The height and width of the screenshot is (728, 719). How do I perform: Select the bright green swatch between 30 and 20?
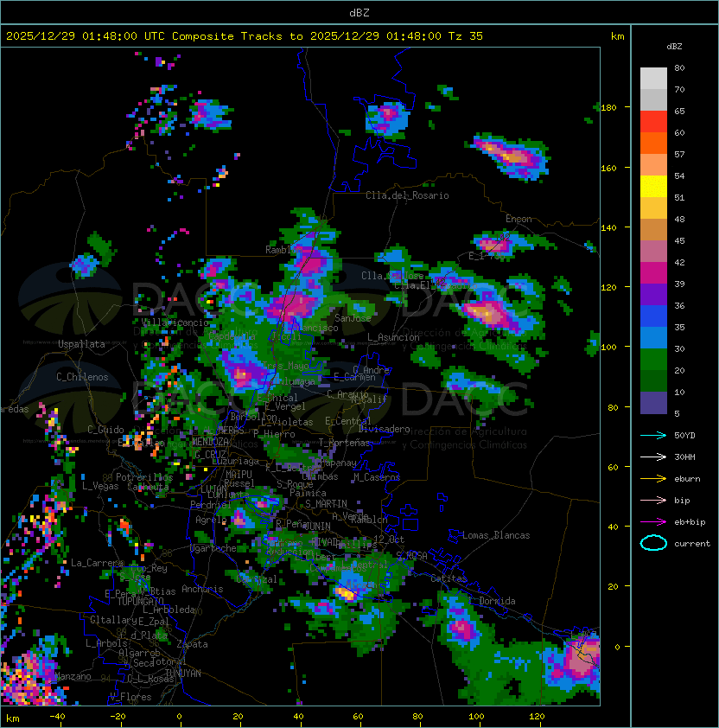pyautogui.click(x=653, y=360)
